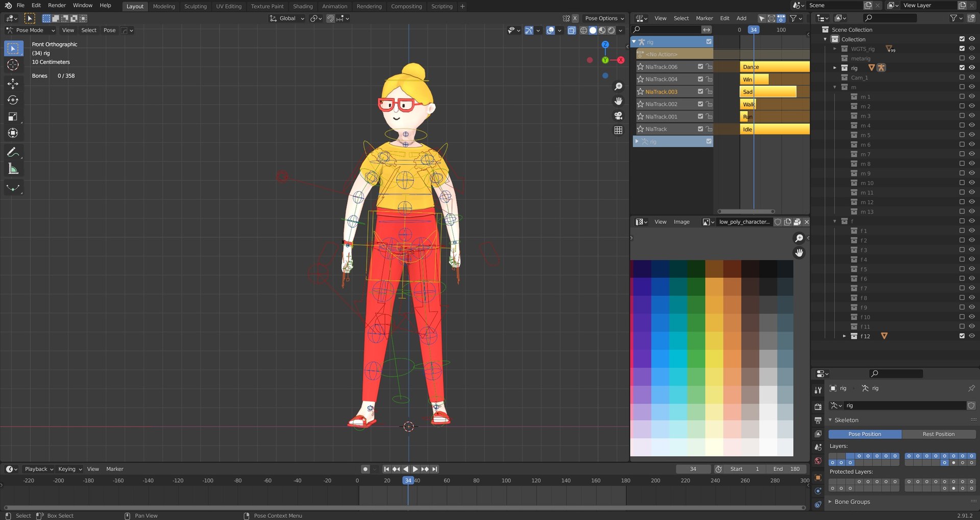This screenshot has width=980, height=520.
Task: Select the Rotate tool
Action: [x=13, y=100]
